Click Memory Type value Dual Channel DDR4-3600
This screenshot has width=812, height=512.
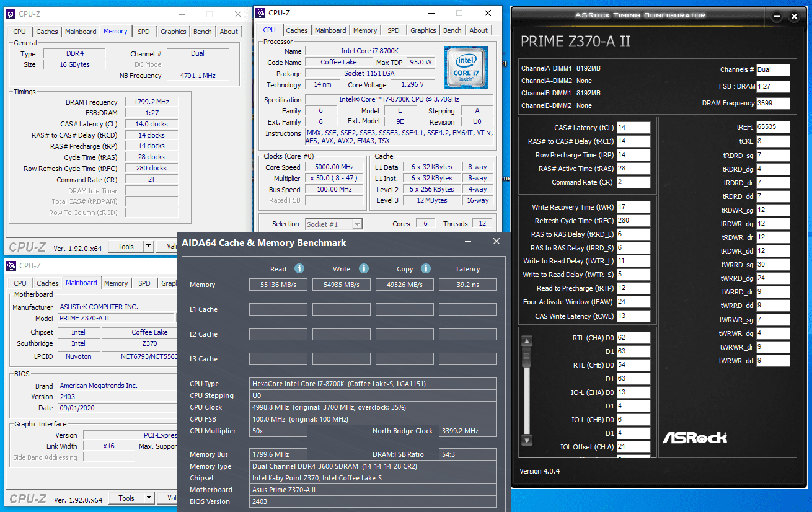[373, 466]
